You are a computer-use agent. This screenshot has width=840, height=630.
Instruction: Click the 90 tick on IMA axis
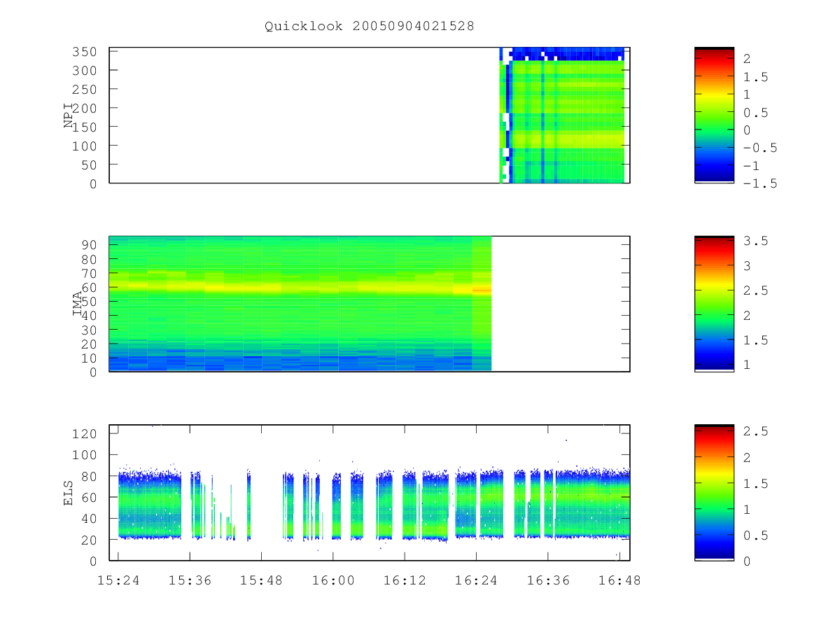point(88,244)
